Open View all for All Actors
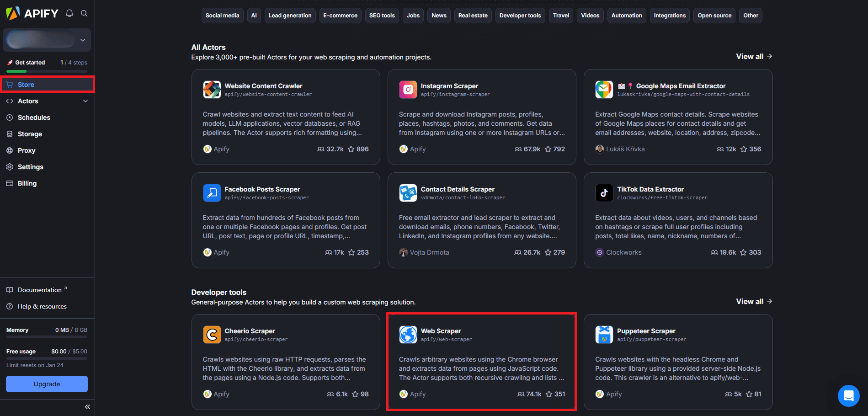Screen dimensions: 868x416 (x=753, y=56)
